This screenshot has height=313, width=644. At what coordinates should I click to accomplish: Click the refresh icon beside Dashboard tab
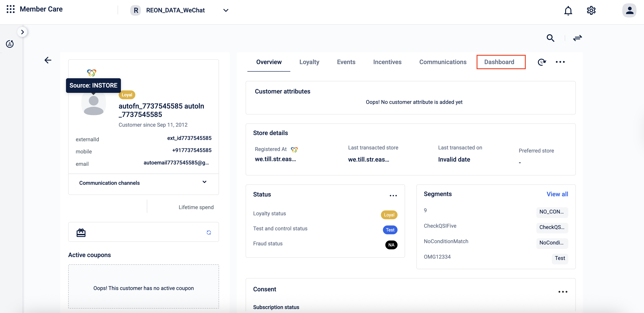(541, 62)
